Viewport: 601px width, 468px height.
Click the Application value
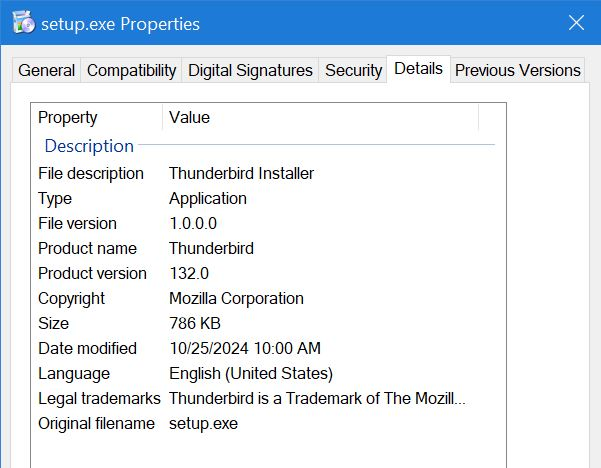[208, 199]
